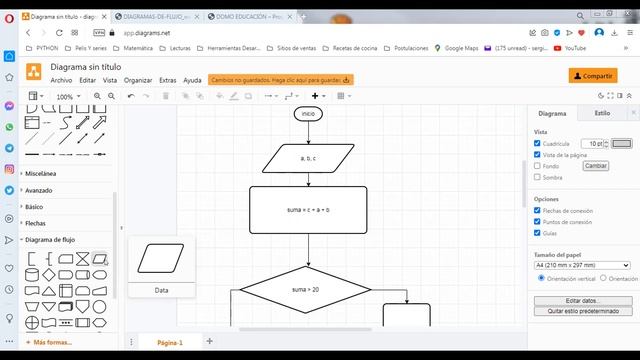Toggle Flechas de conexión checkbox
The height and width of the screenshot is (360, 640).
pyautogui.click(x=537, y=210)
